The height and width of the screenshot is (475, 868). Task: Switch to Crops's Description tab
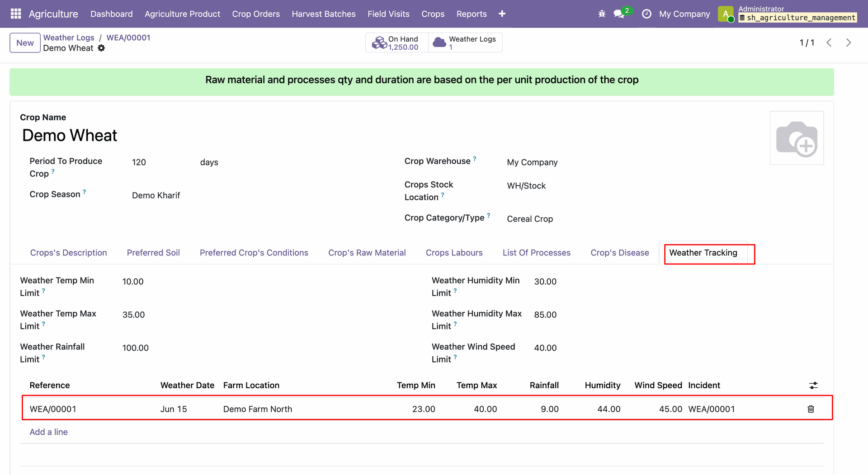pos(69,253)
